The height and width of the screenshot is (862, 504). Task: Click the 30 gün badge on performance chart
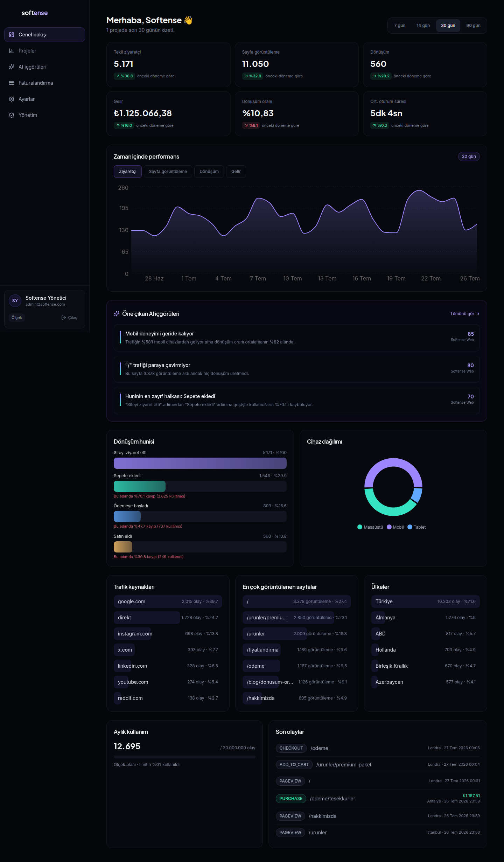click(x=469, y=157)
